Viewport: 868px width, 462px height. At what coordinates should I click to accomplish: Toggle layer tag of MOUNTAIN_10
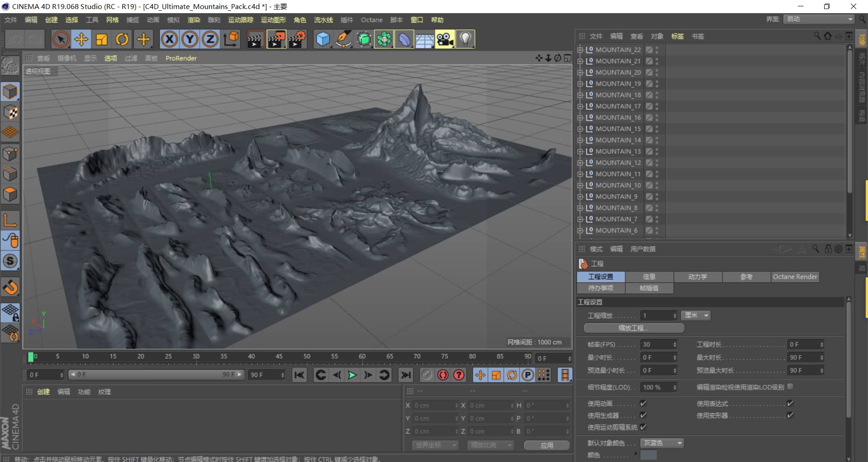[649, 185]
